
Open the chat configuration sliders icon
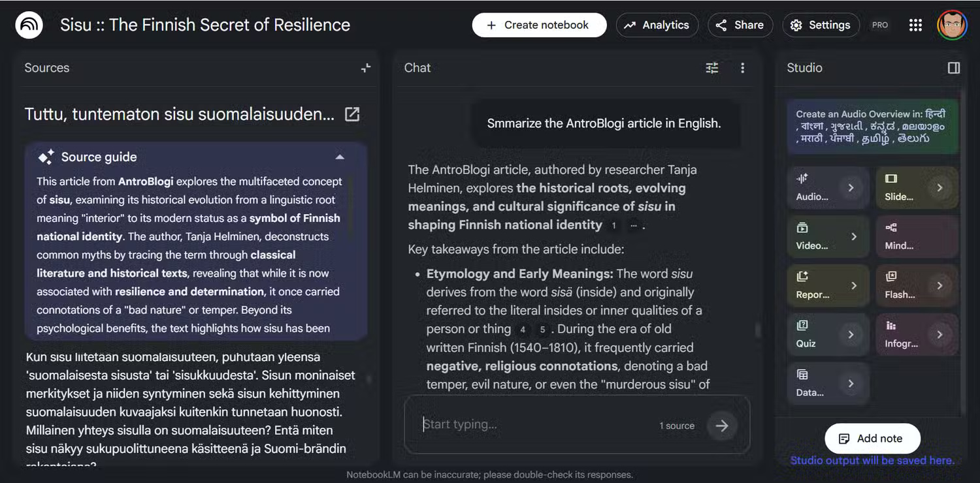coord(712,68)
